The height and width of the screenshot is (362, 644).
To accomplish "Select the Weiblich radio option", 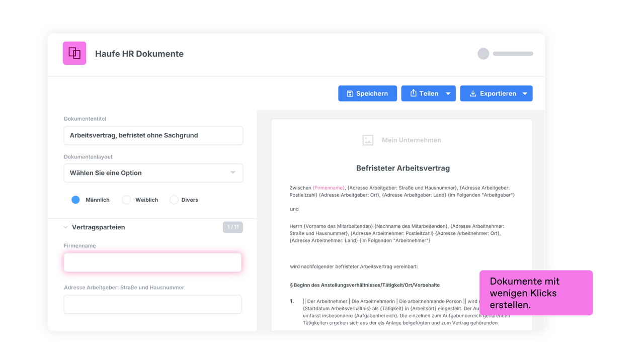I will click(126, 200).
